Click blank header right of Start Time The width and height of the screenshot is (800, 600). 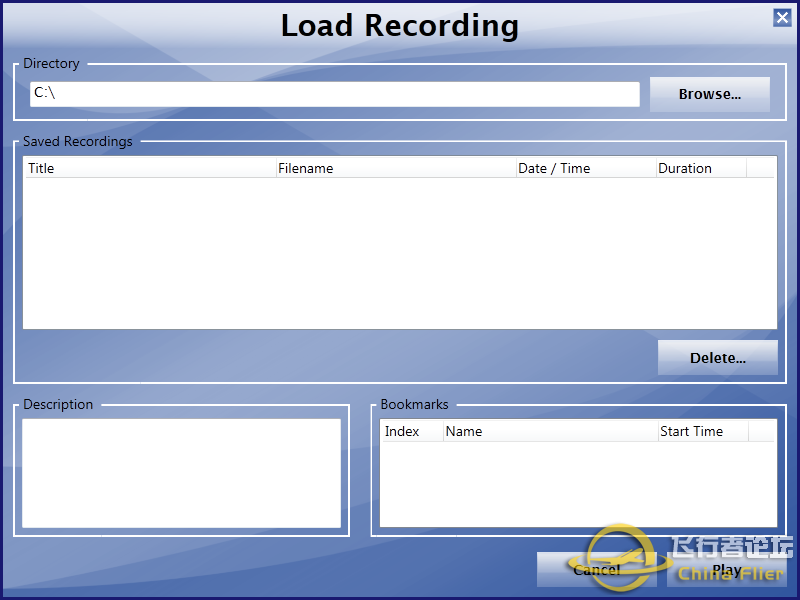[762, 431]
